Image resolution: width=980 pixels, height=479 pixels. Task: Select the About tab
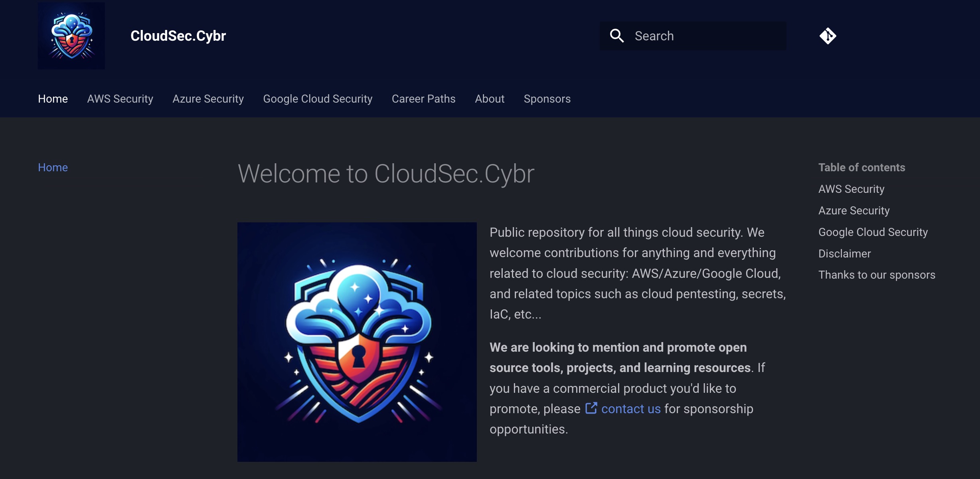tap(490, 99)
